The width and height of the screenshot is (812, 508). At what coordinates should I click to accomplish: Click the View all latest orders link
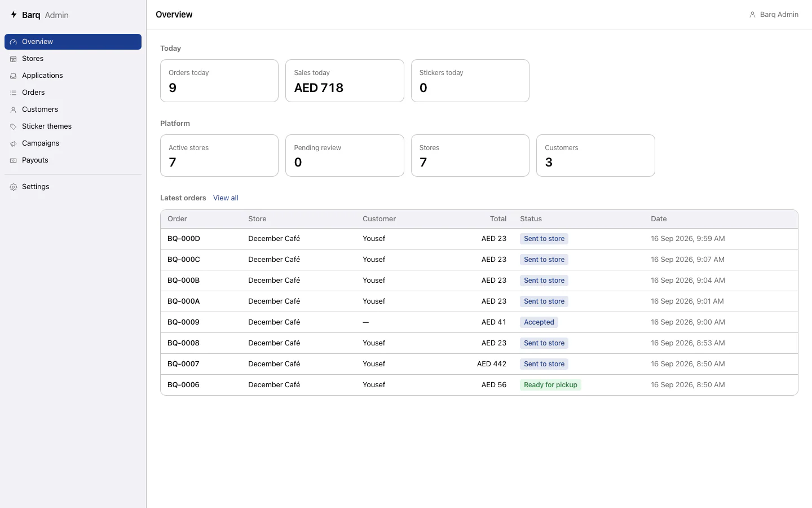[226, 198]
